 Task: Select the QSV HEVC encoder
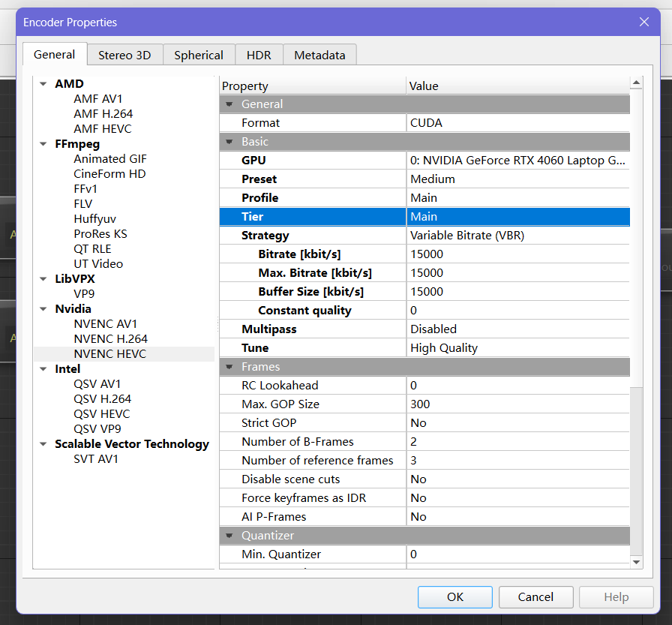101,413
